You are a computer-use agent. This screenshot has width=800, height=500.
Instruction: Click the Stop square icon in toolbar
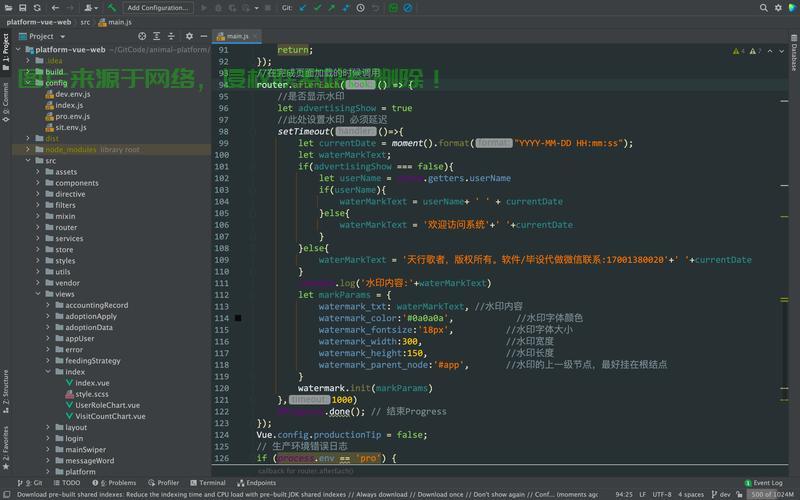pyautogui.click(x=268, y=8)
